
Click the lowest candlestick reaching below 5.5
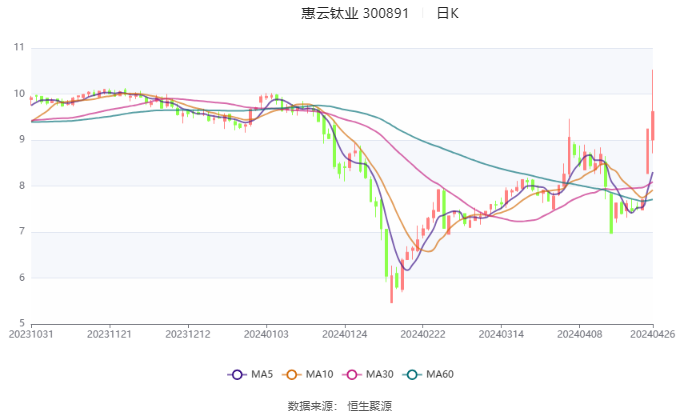(392, 288)
